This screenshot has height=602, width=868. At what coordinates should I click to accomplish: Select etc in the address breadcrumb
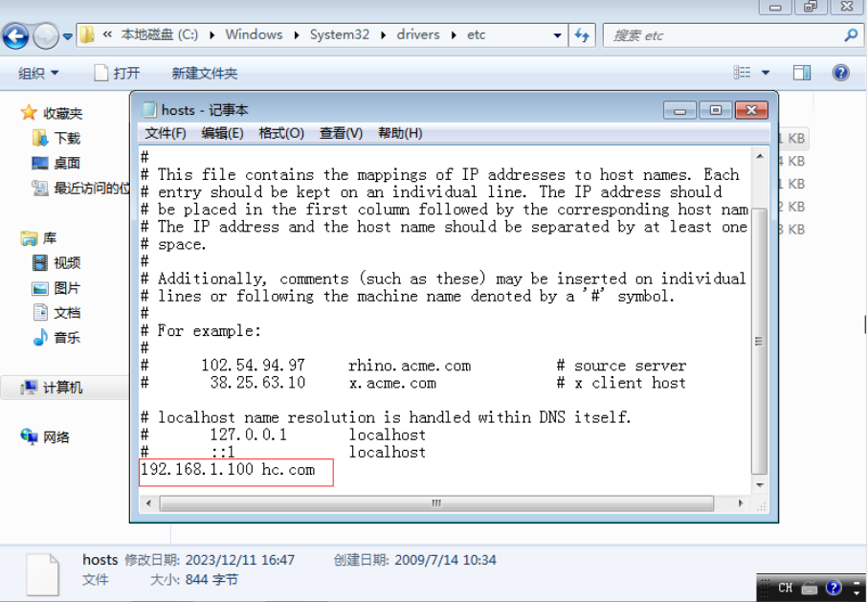(x=476, y=34)
